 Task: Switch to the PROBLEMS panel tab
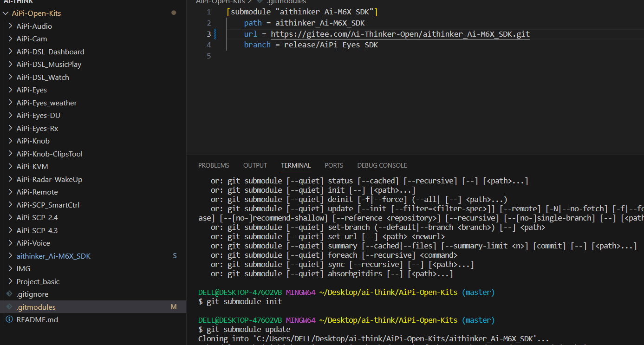click(x=214, y=165)
